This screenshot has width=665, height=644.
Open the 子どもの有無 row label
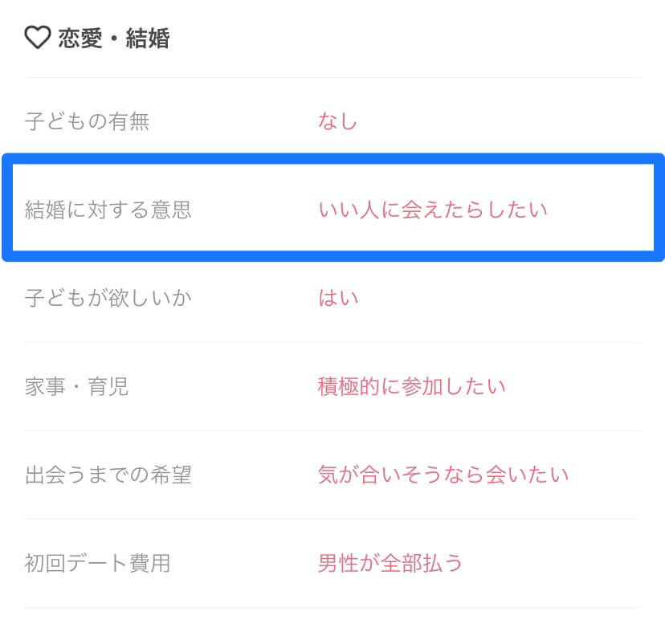click(87, 121)
